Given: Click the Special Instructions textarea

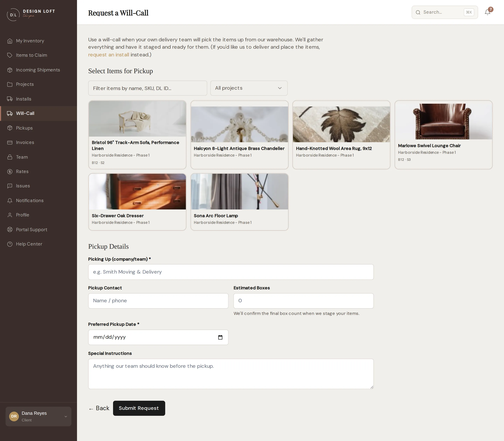Looking at the screenshot, I should 231,374.
